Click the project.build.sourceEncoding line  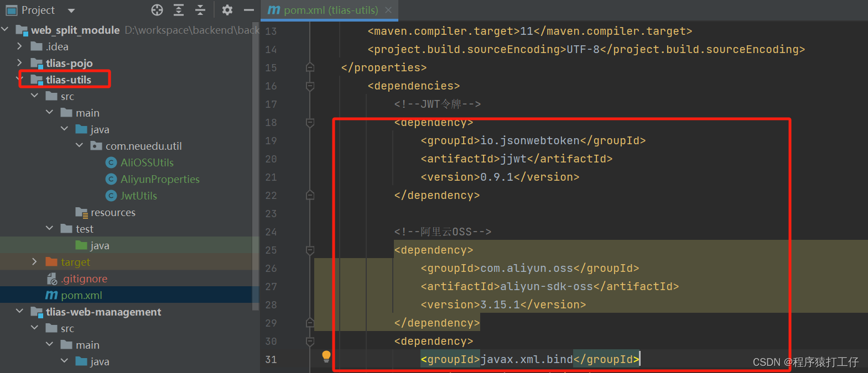pos(586,49)
